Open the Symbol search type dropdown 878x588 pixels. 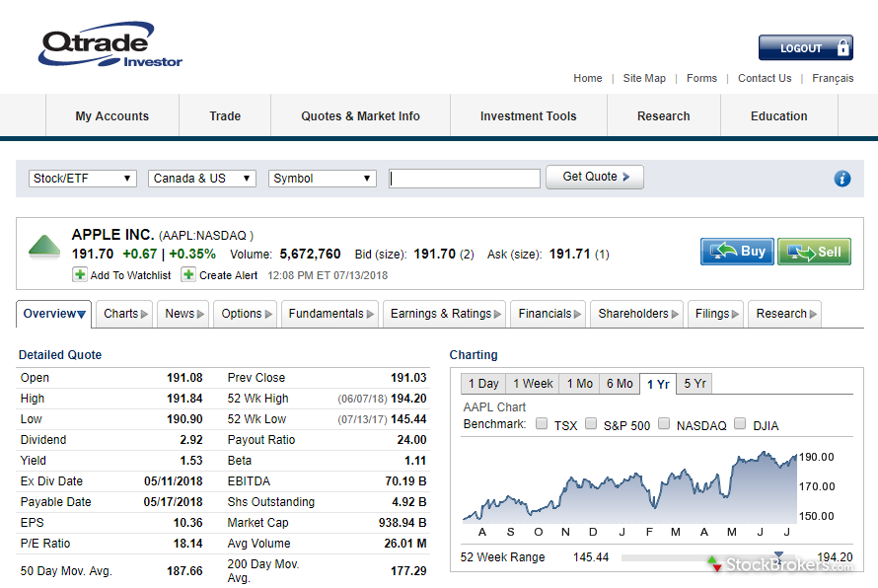click(x=323, y=179)
